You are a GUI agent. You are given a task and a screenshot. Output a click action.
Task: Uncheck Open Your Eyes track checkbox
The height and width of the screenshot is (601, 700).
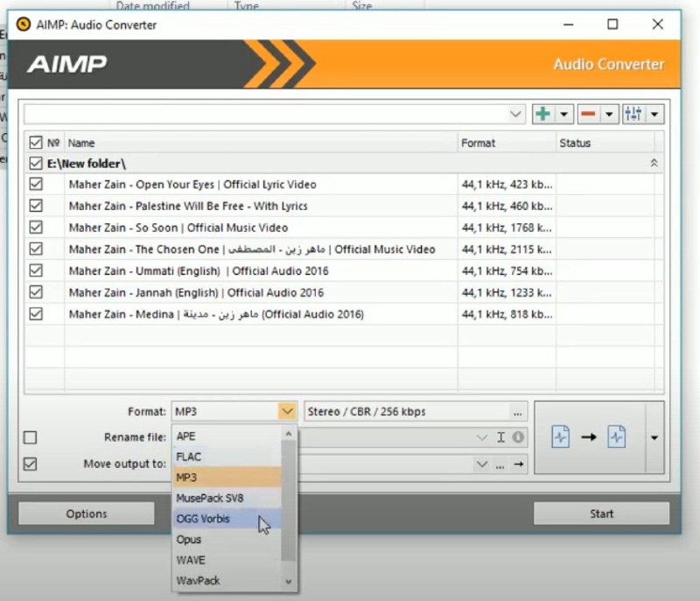36,184
